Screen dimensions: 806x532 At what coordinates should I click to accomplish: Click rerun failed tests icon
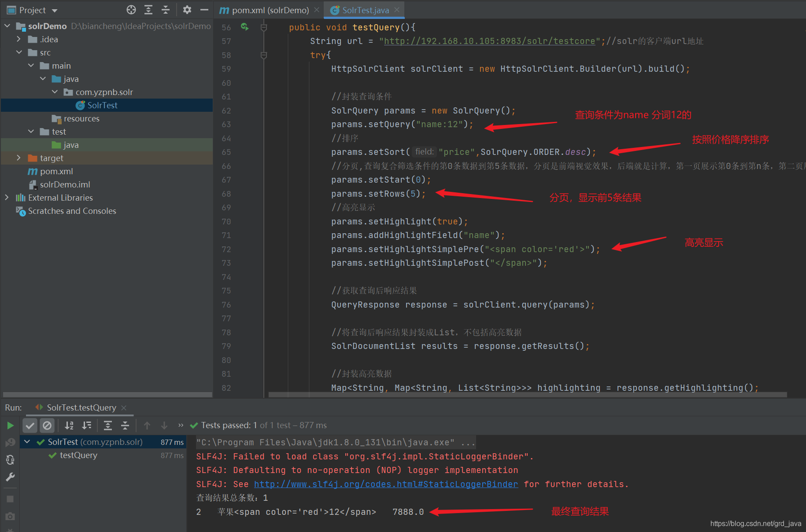click(10, 443)
